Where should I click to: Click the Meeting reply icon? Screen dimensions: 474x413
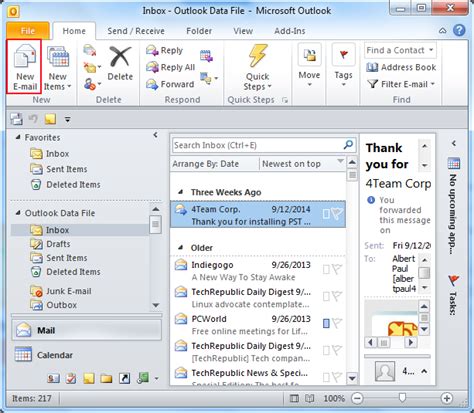(x=206, y=56)
